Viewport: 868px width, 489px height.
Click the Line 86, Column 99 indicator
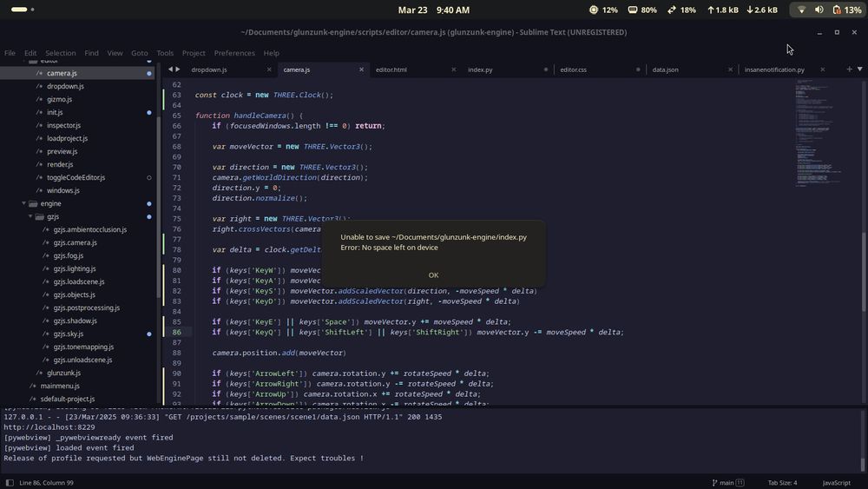click(x=47, y=483)
